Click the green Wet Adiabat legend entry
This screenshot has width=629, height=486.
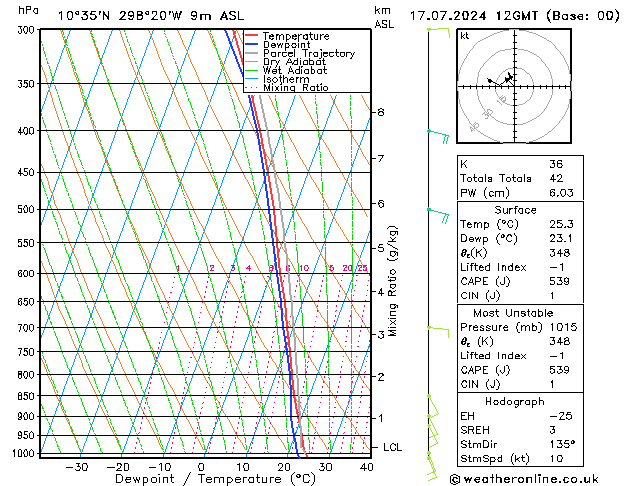293,70
